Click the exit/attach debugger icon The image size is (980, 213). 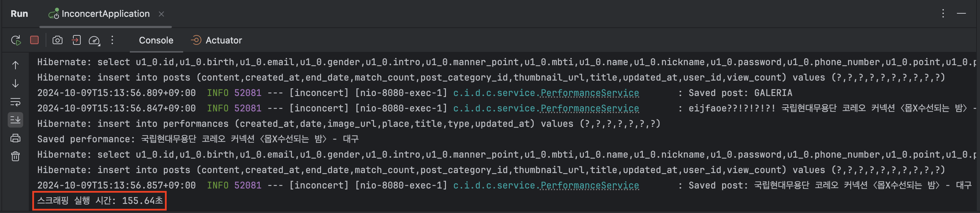click(76, 40)
